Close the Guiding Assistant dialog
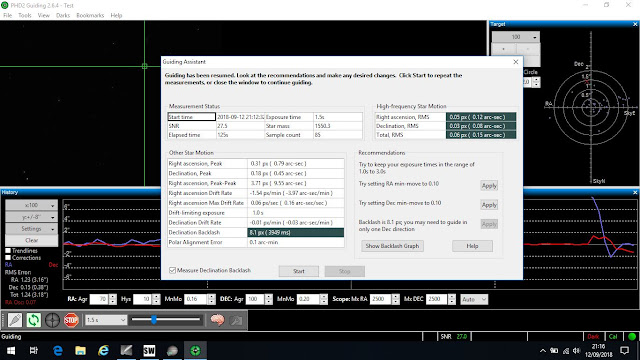 tap(516, 62)
